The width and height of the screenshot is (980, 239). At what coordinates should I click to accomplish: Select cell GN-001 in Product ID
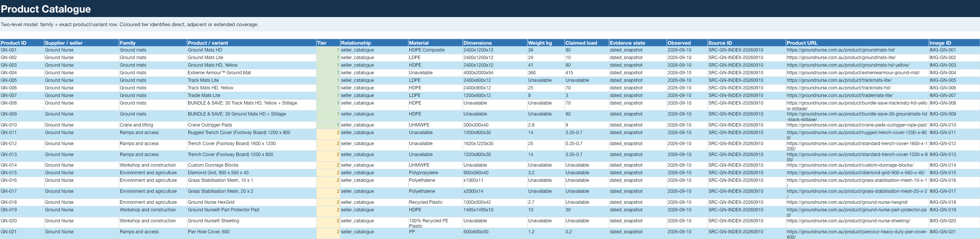(x=22, y=50)
